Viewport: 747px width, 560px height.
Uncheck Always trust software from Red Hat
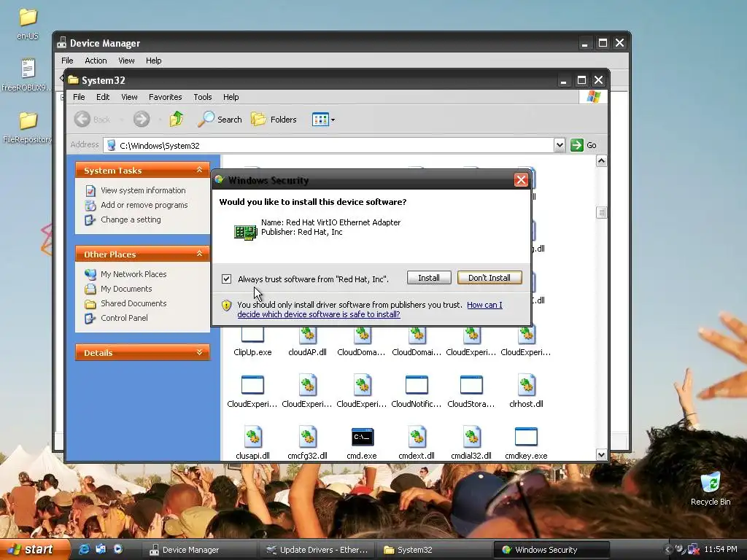(226, 279)
